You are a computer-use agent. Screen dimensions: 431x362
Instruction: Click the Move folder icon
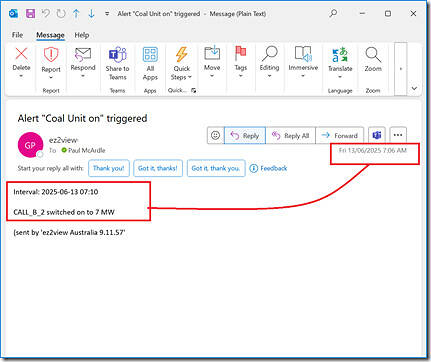[212, 53]
